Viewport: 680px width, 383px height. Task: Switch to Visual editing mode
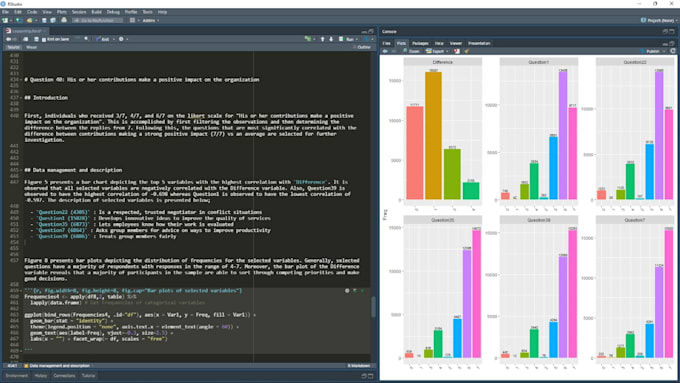point(31,47)
